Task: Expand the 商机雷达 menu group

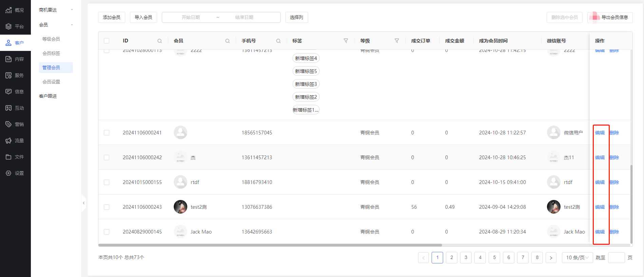Action: pos(56,10)
